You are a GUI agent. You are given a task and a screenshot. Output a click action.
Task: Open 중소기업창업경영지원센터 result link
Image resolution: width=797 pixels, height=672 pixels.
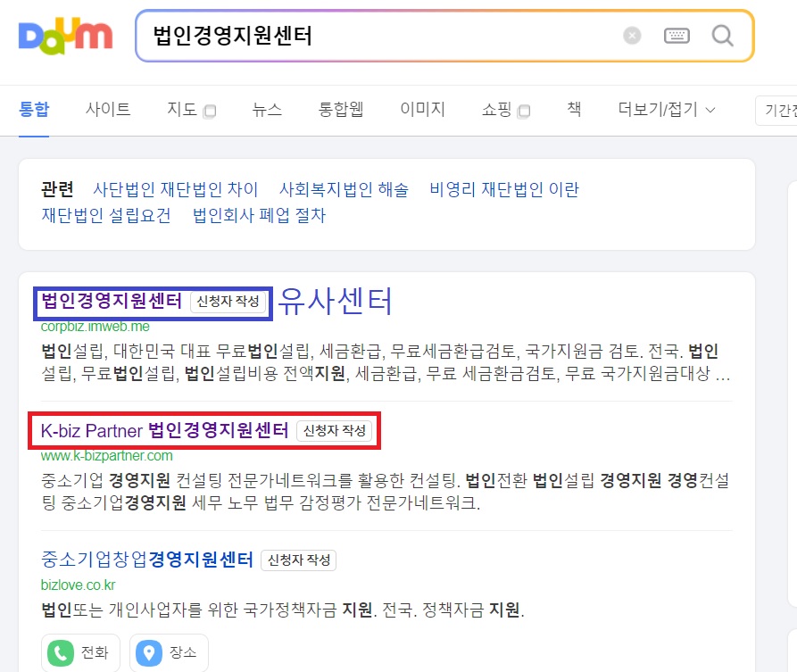(147, 560)
